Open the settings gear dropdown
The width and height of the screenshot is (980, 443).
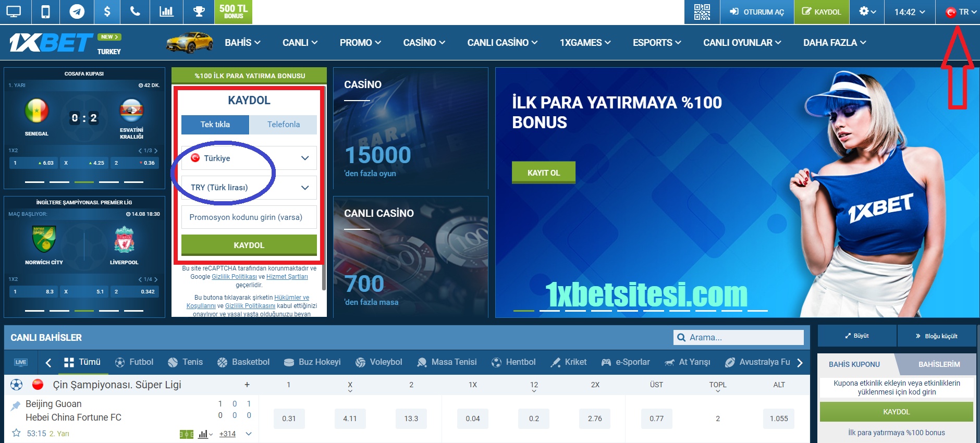pyautogui.click(x=867, y=11)
